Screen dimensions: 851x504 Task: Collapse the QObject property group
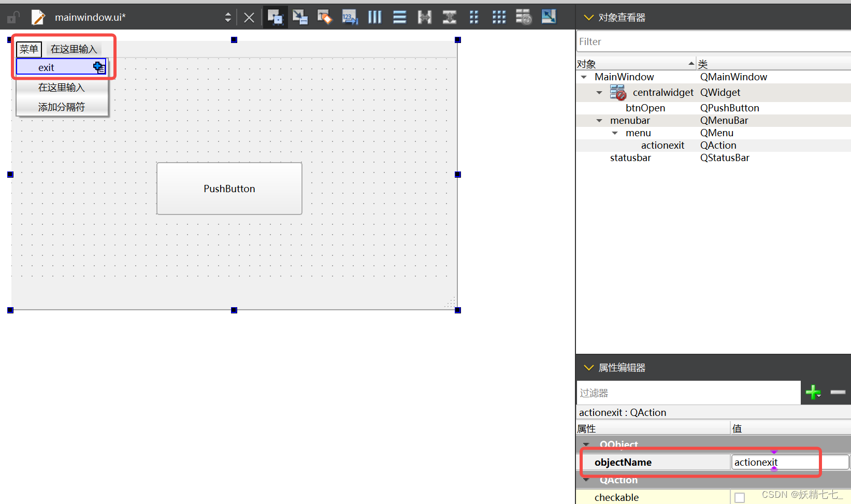586,444
